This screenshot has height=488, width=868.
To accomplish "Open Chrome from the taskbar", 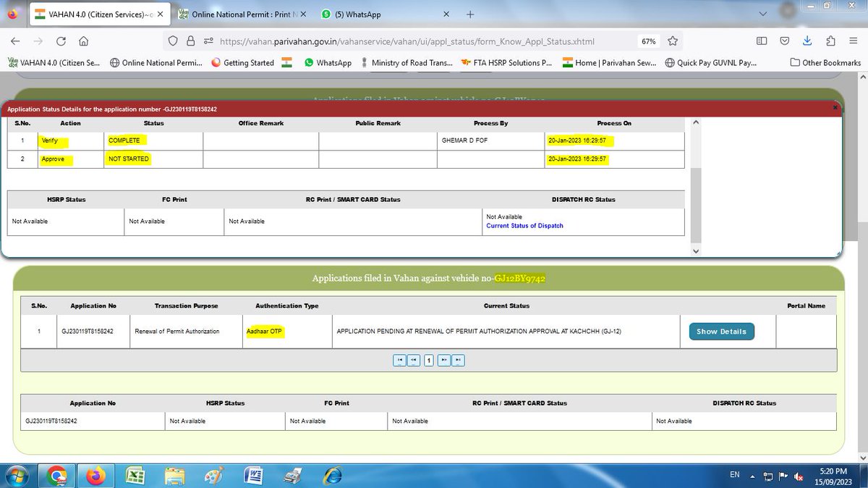I will [57, 476].
